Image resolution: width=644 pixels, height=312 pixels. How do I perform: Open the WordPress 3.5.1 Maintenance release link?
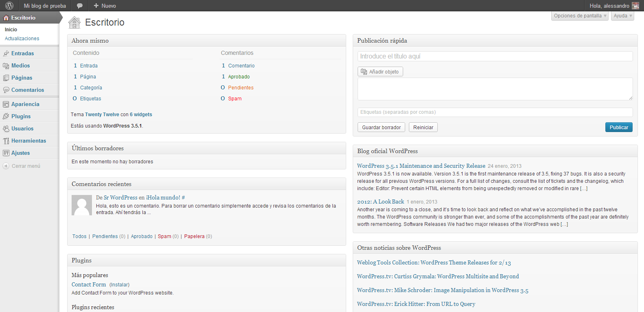click(x=421, y=166)
